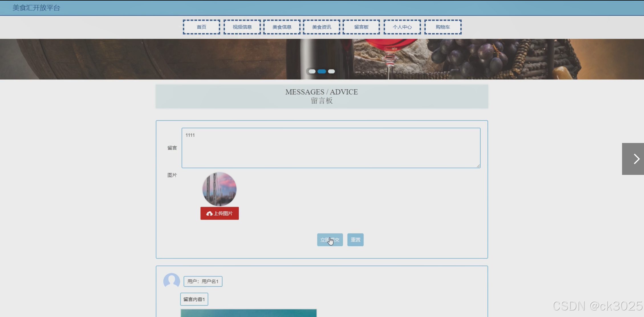Click the 首页 navigation menu item
Image resolution: width=644 pixels, height=317 pixels.
201,27
